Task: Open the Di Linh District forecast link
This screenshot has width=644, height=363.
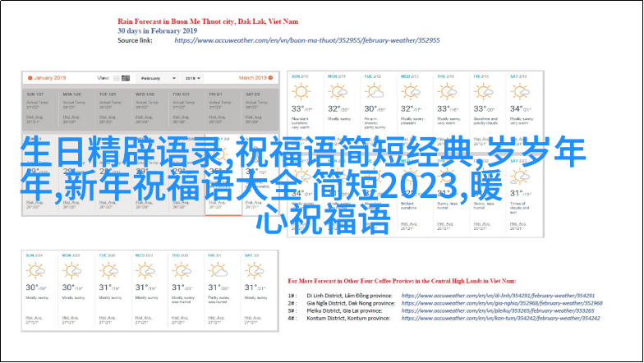Action: pyautogui.click(x=498, y=296)
